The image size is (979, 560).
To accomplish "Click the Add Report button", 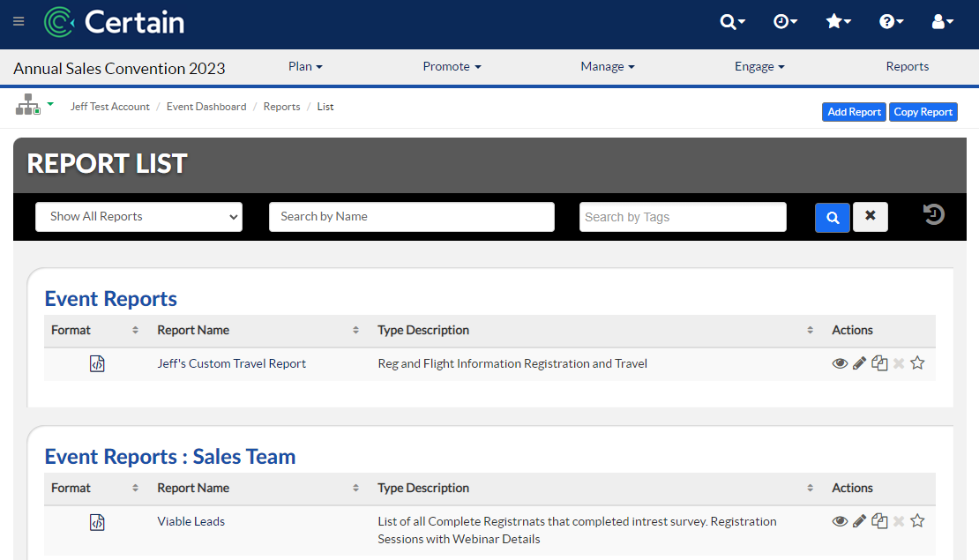I will [x=854, y=112].
